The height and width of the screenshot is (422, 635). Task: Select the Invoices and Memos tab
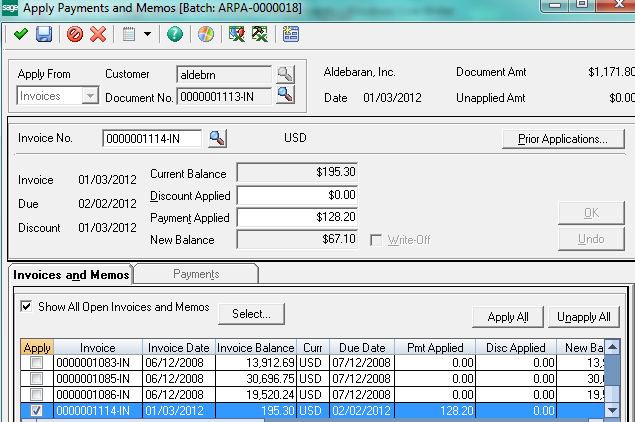(70, 274)
